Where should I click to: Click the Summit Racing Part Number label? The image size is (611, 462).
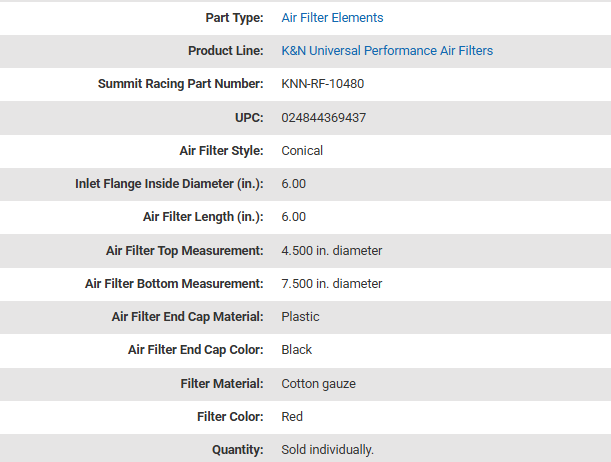[181, 84]
